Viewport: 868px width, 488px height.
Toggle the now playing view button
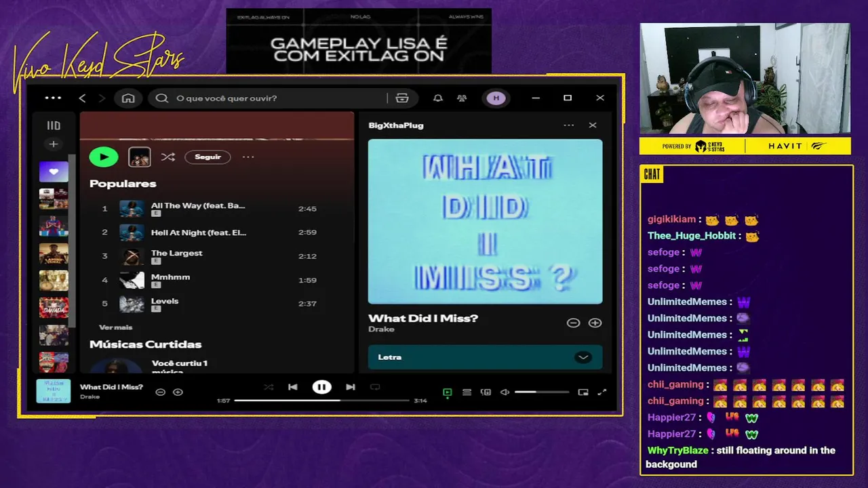[x=448, y=392]
